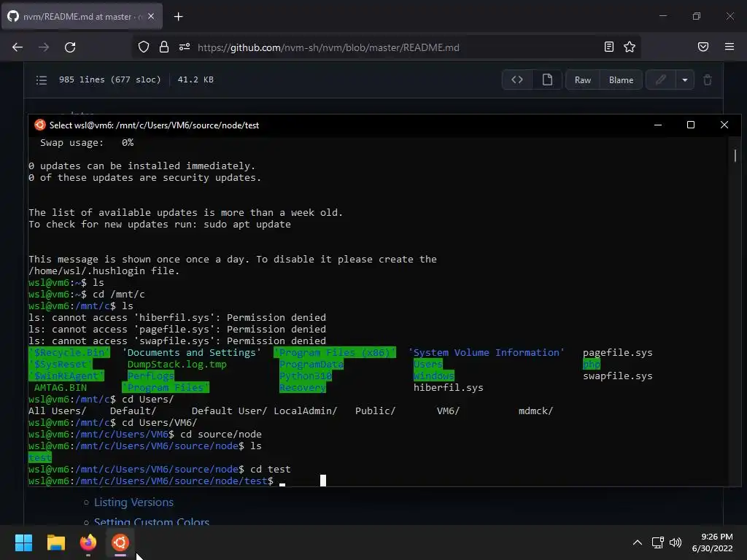Screen dimensions: 747x560
Task: Maximize the WSL terminal window
Action: tap(691, 125)
